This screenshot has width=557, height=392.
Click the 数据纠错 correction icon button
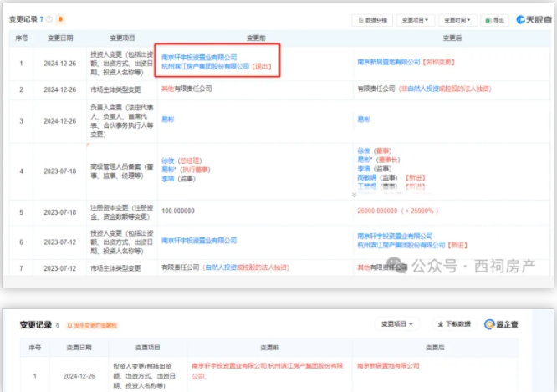(371, 19)
